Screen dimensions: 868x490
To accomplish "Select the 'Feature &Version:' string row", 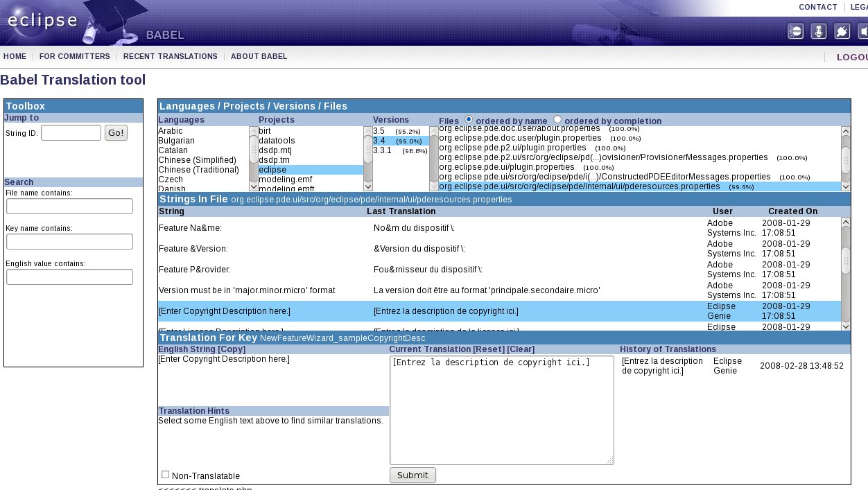I will (499, 249).
